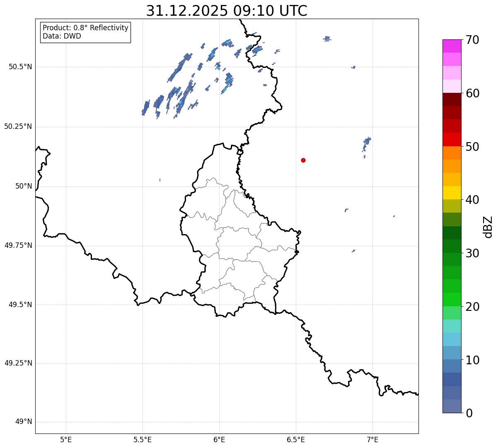Click the 50.25°N latitude label
Viewport: 498px width, 448px height.
point(18,126)
